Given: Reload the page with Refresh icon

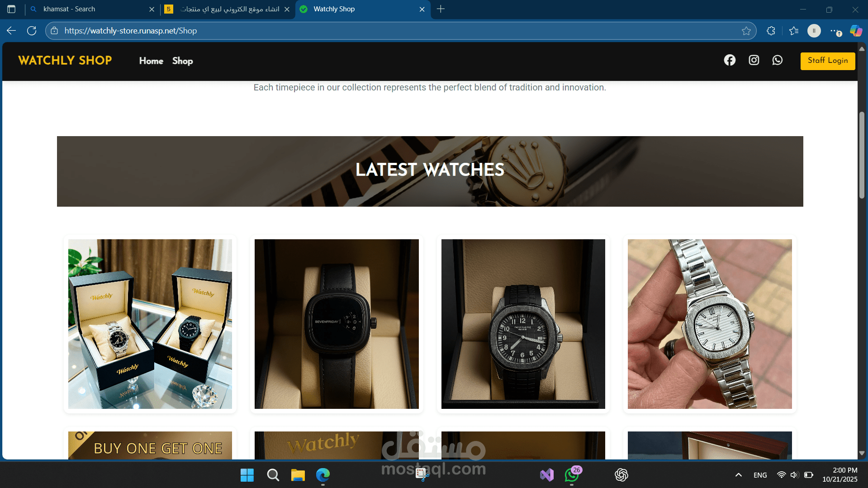Looking at the screenshot, I should (32, 31).
